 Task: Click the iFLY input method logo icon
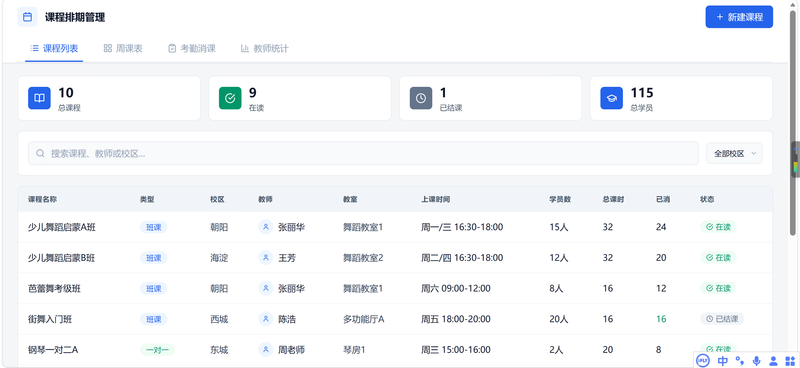pos(703,360)
